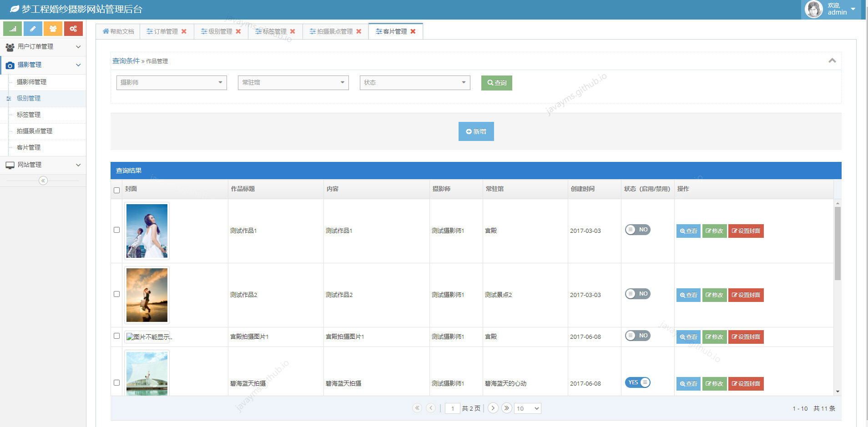Screen dimensions: 868x427
Task: Select the sliders icon next to 级别管理
Action: (x=8, y=99)
